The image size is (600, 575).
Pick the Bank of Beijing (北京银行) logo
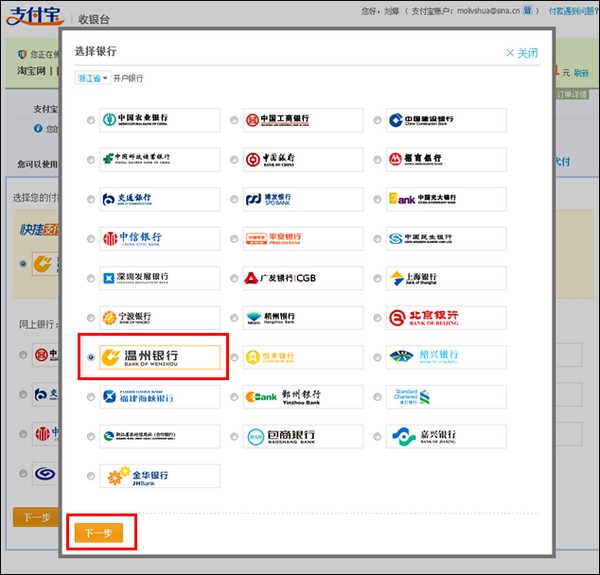pos(446,318)
